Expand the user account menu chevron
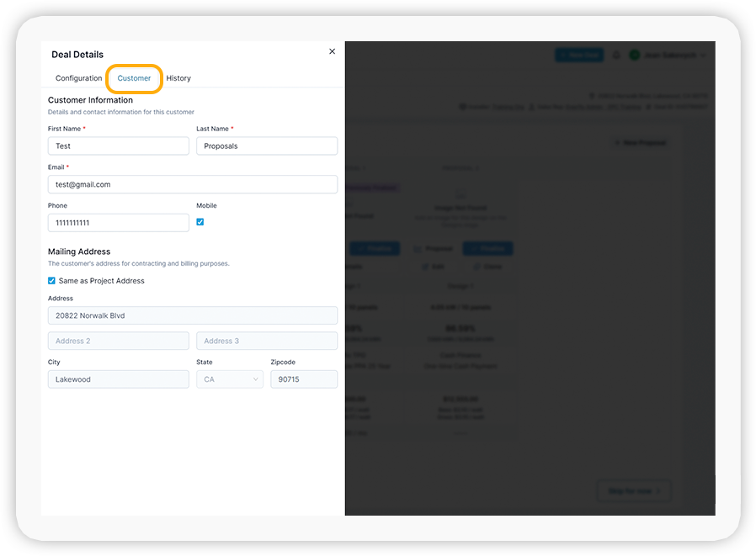The height and width of the screenshot is (556, 756). coord(704,56)
